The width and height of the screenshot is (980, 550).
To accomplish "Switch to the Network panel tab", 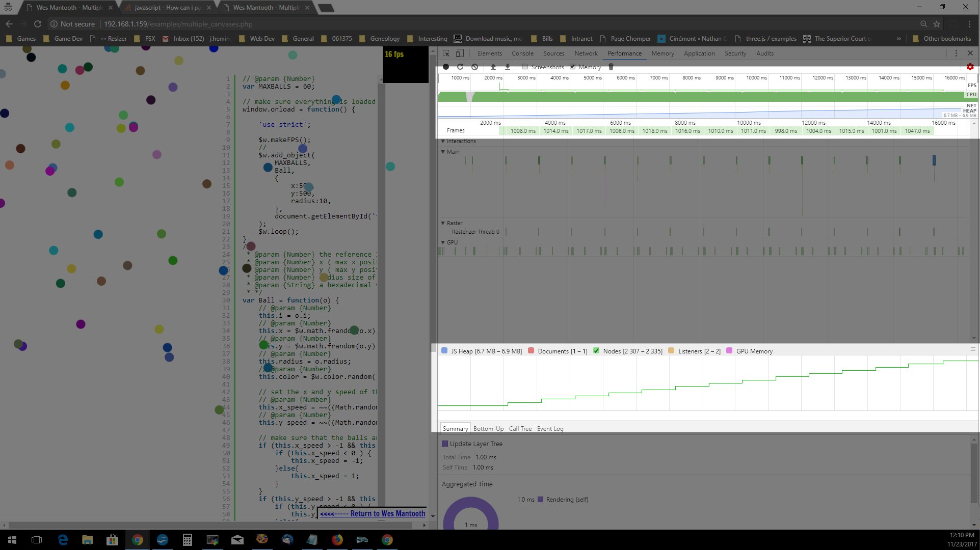I will click(586, 53).
